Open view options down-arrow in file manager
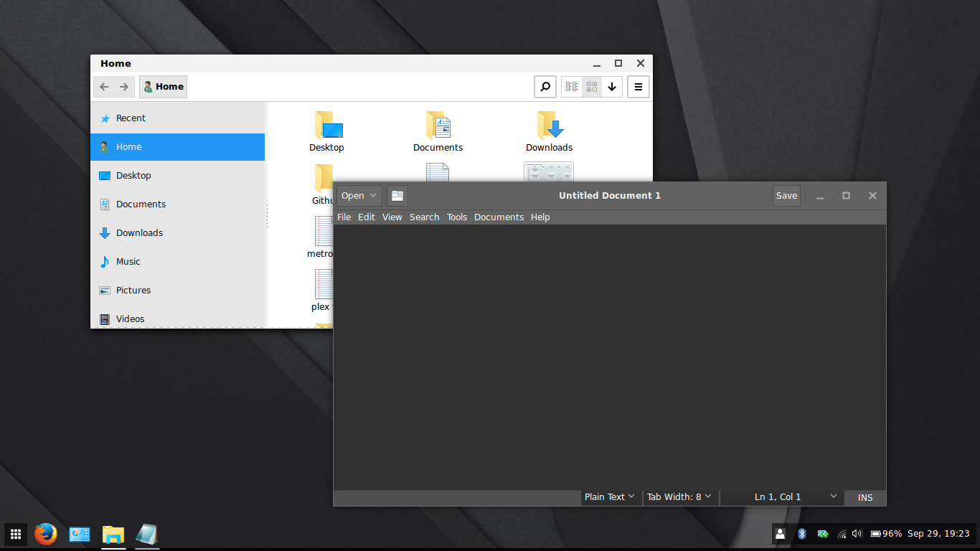Viewport: 980px width, 551px height. click(x=612, y=87)
